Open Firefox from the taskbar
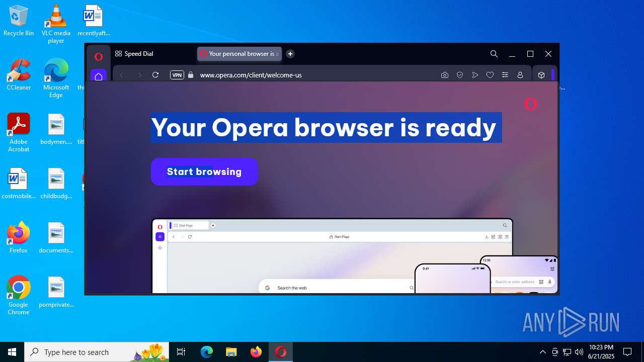The image size is (644, 362). click(256, 352)
